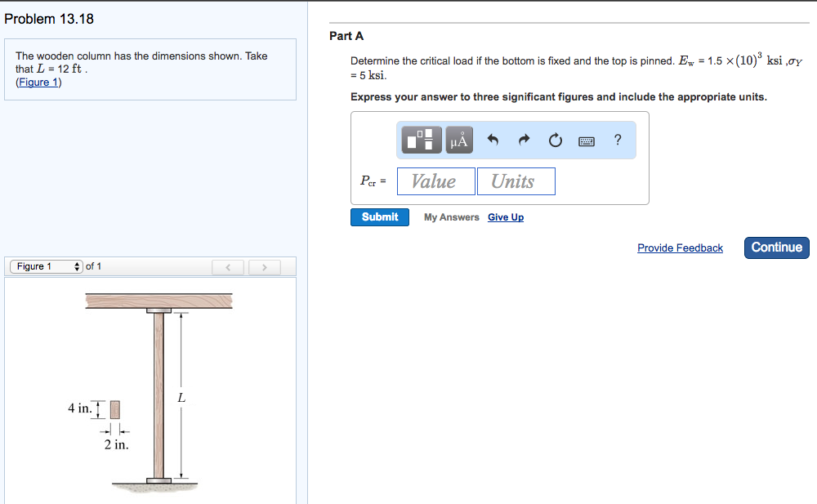Click inside the Units input field
817x504 pixels.
[516, 181]
